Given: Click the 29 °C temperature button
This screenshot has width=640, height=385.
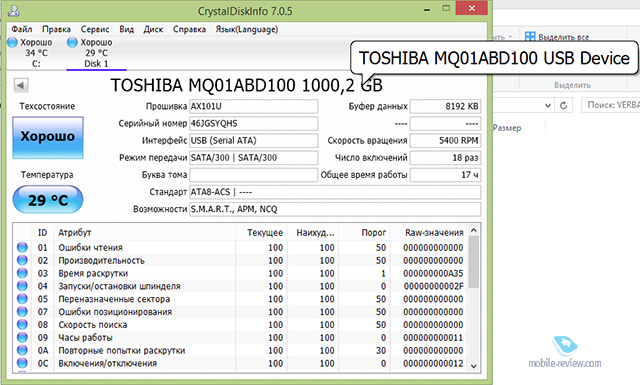Looking at the screenshot, I should tap(48, 200).
